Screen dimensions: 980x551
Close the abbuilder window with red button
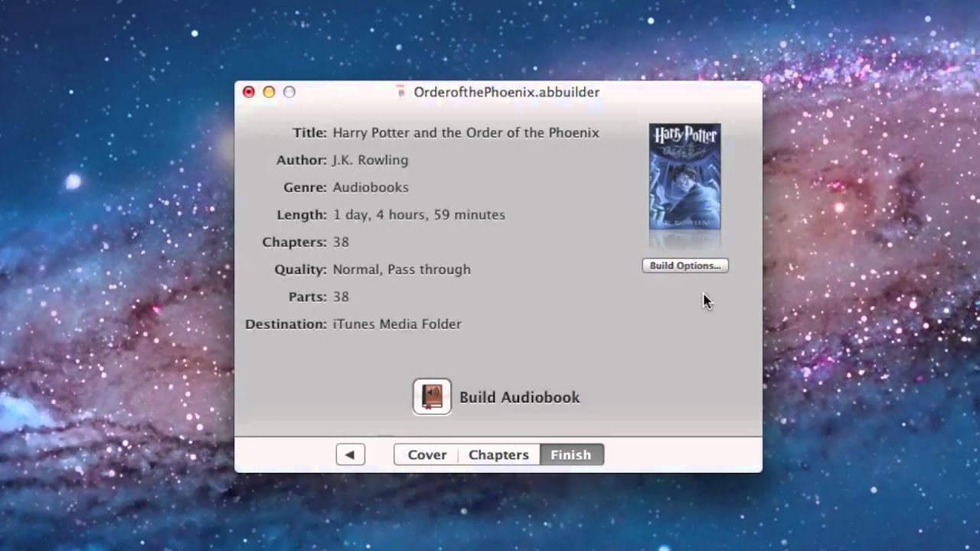[x=249, y=92]
